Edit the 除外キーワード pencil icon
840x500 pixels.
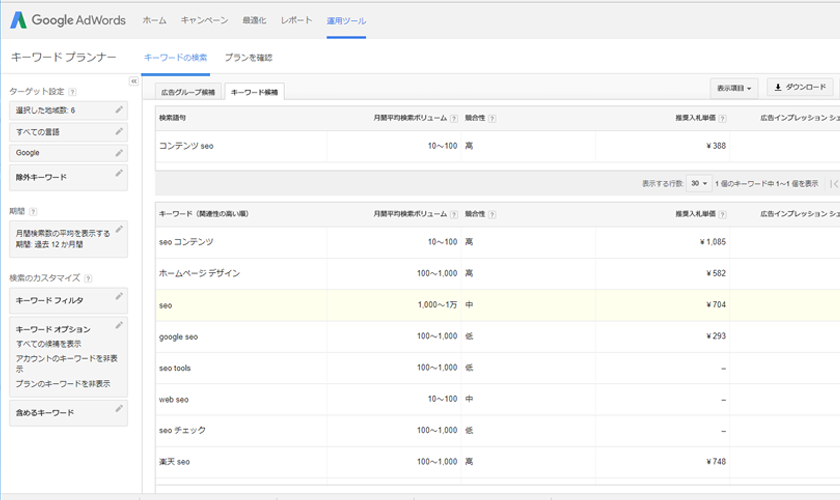[x=119, y=173]
